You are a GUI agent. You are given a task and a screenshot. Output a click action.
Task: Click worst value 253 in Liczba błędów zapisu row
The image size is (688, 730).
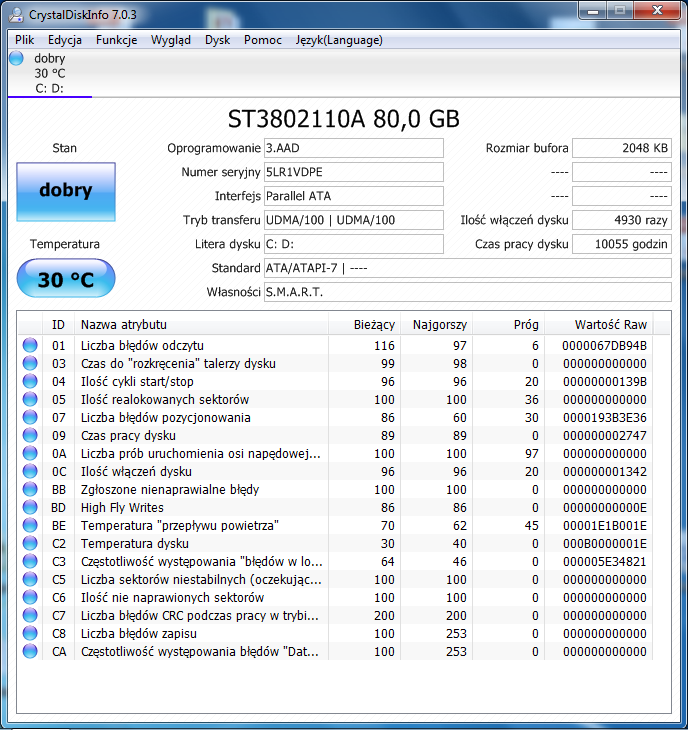coord(456,634)
